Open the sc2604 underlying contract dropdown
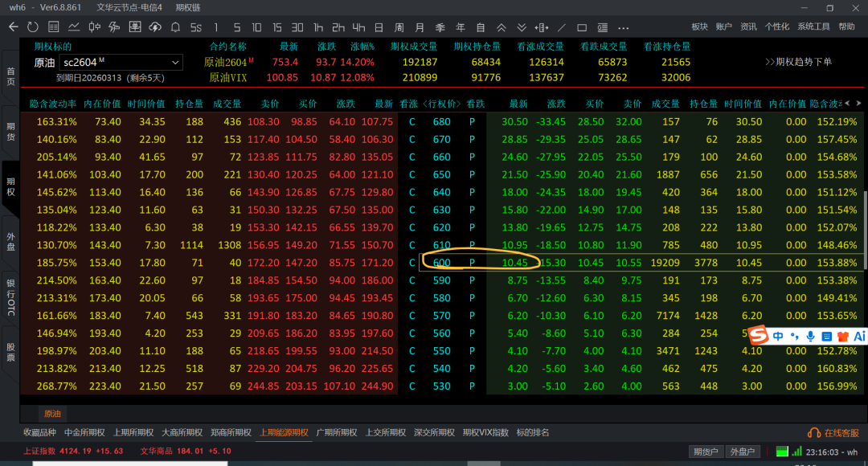The image size is (868, 466). click(175, 62)
